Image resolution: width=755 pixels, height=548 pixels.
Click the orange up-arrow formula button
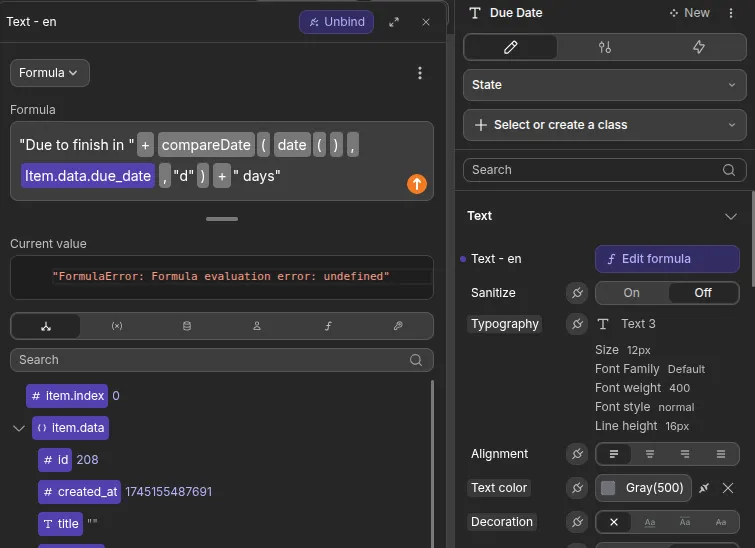(417, 184)
